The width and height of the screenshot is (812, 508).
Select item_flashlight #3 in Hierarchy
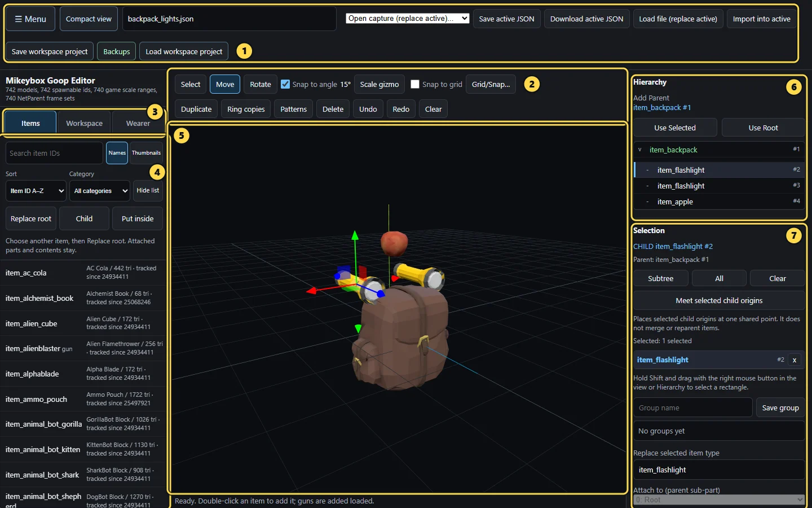point(720,186)
